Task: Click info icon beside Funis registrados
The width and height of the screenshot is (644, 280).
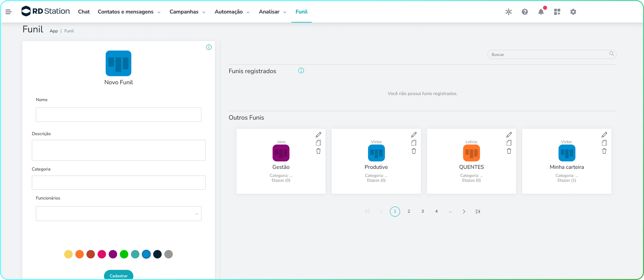Action: coord(301,71)
